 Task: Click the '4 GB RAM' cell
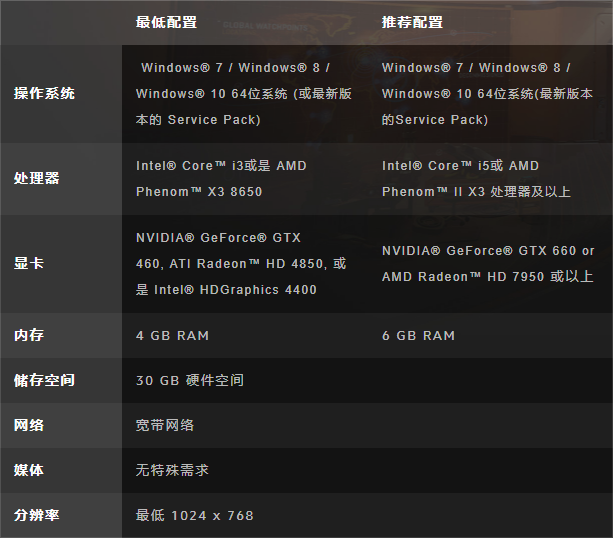click(x=172, y=336)
